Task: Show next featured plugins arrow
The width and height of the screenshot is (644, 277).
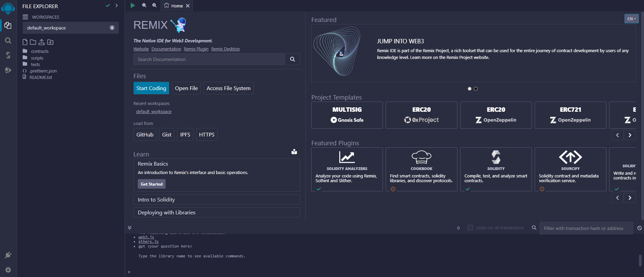Action: pyautogui.click(x=630, y=198)
